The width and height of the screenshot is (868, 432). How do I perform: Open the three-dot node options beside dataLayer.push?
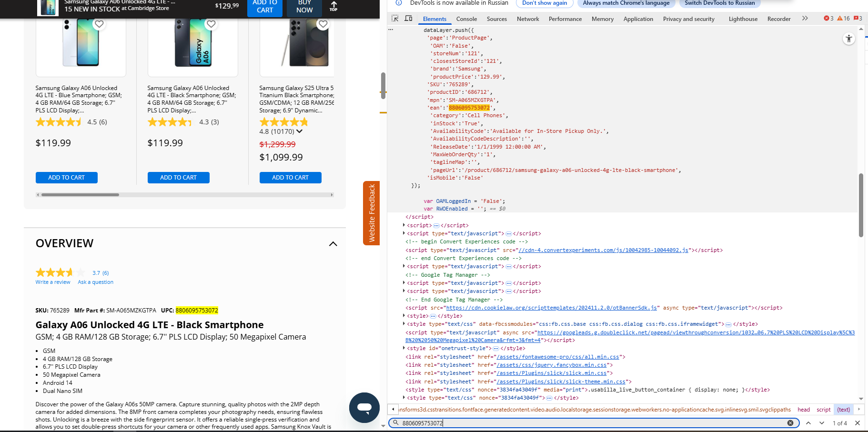[x=391, y=30]
